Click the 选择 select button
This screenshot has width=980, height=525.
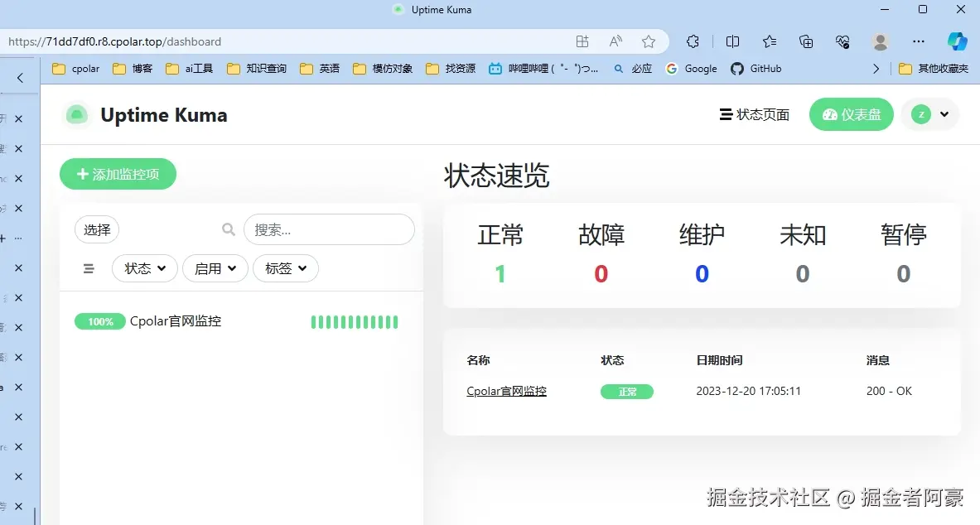pos(97,230)
